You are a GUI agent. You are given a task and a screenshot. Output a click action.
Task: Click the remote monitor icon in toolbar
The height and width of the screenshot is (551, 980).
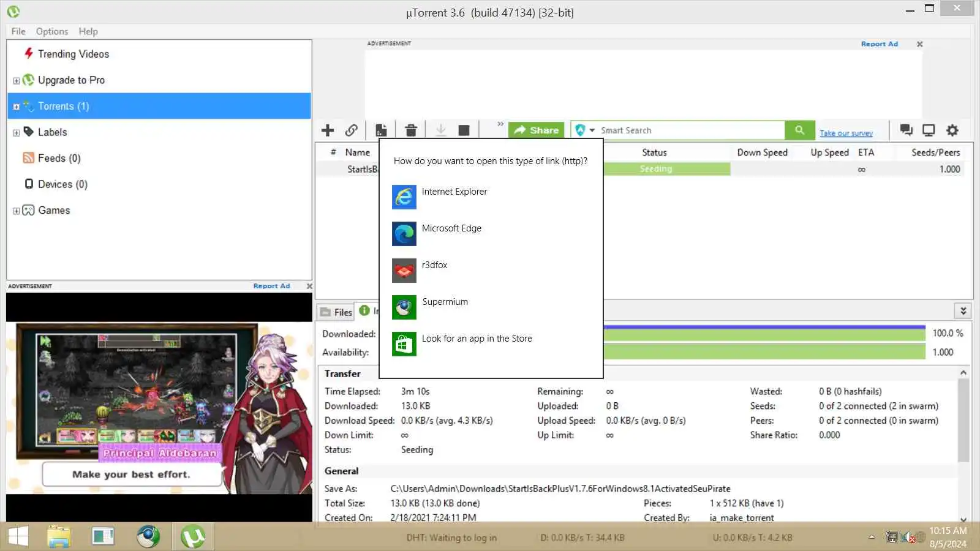929,130
